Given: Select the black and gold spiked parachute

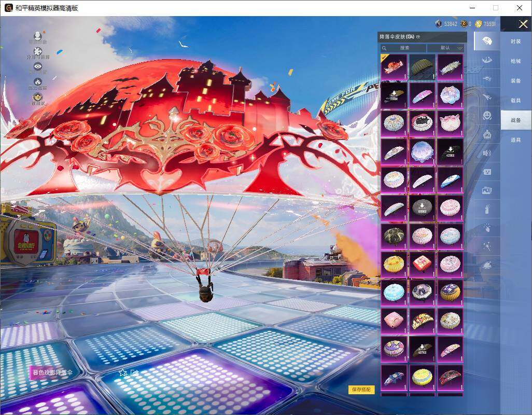Looking at the screenshot, I should tap(394, 236).
